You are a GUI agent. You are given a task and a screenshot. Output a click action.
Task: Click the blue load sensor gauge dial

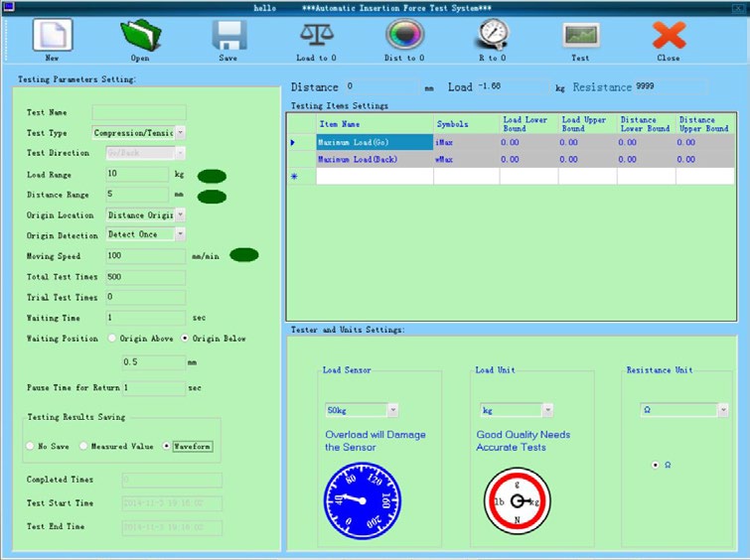click(x=363, y=498)
